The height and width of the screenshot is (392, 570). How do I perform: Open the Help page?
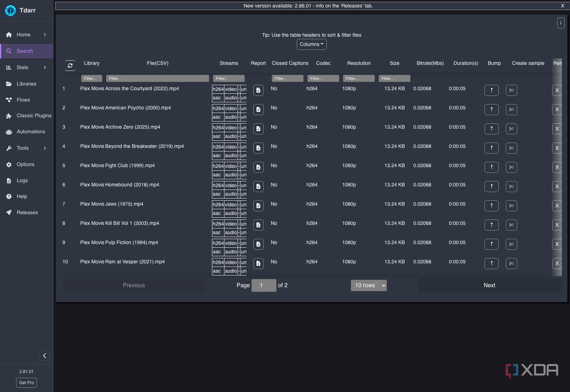coord(27,196)
